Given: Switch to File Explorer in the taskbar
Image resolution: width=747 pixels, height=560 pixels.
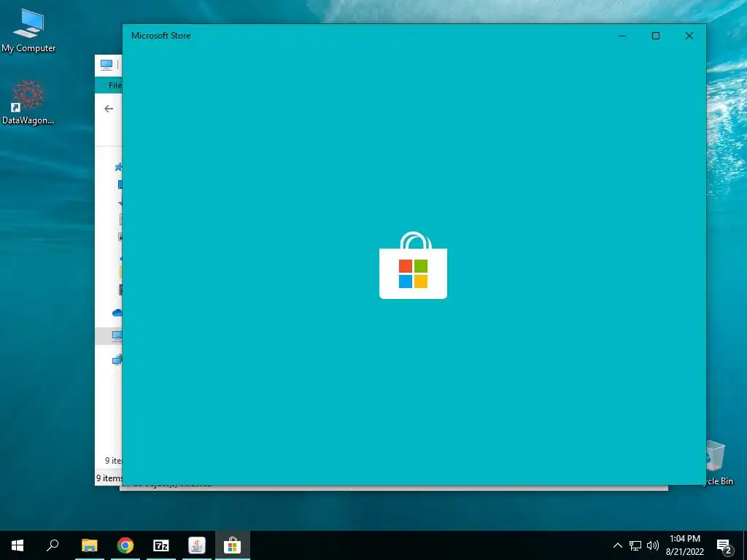Looking at the screenshot, I should coord(89,545).
